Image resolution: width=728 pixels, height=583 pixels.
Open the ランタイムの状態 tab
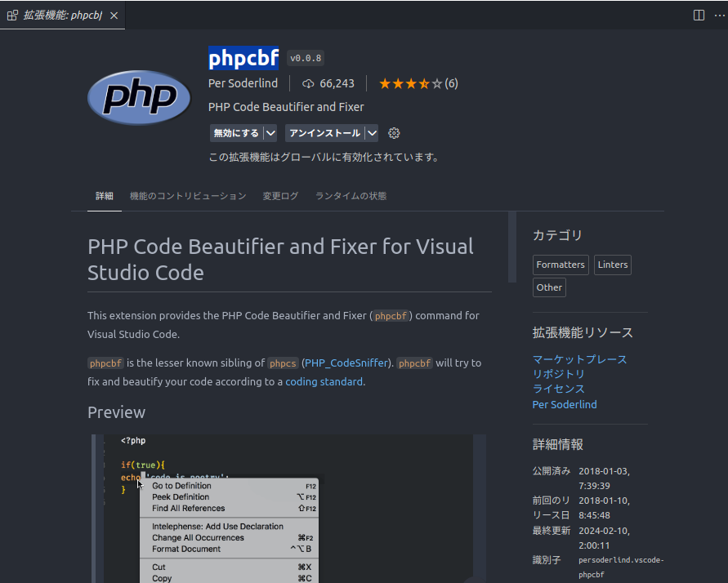click(351, 196)
